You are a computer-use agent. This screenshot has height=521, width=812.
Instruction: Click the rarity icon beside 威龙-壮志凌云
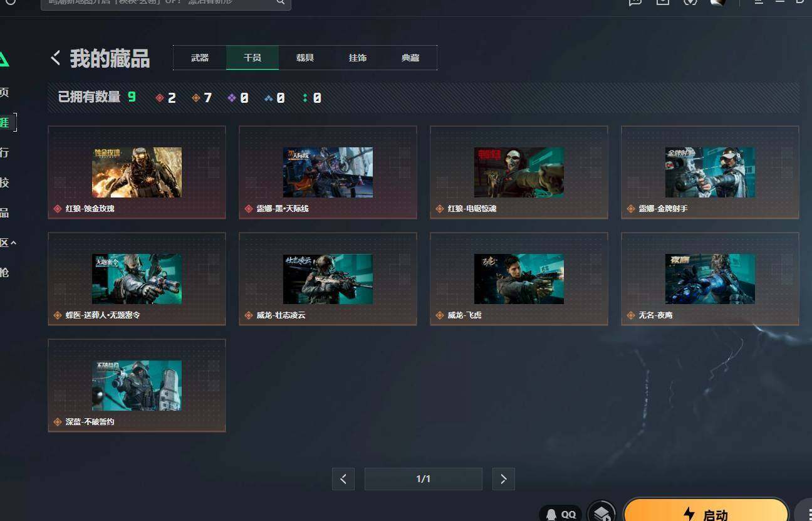click(249, 315)
